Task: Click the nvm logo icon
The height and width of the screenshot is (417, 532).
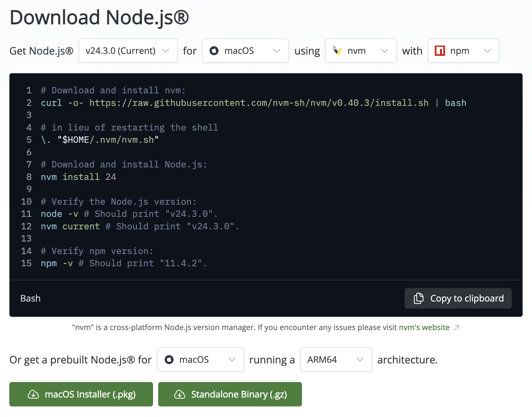Action: tap(337, 51)
